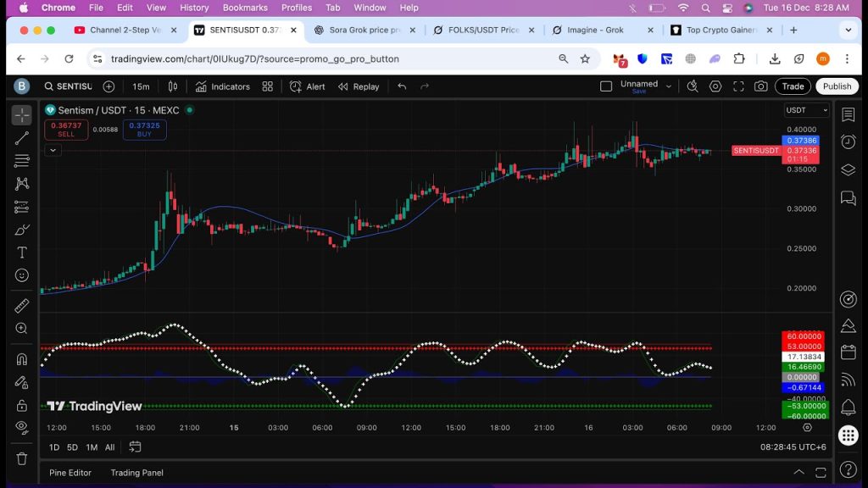Viewport: 868px width, 488px height.
Task: Click the trash icon to remove drawings
Action: pos(22,458)
